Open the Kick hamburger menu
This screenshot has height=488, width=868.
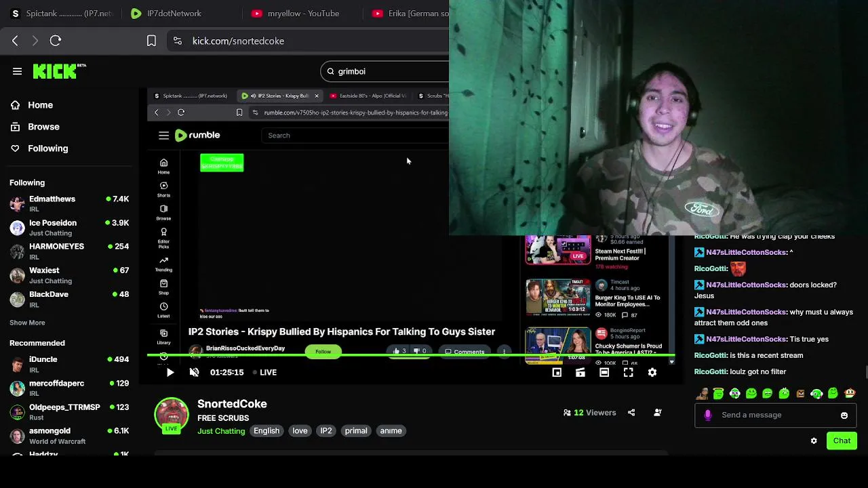(x=17, y=71)
